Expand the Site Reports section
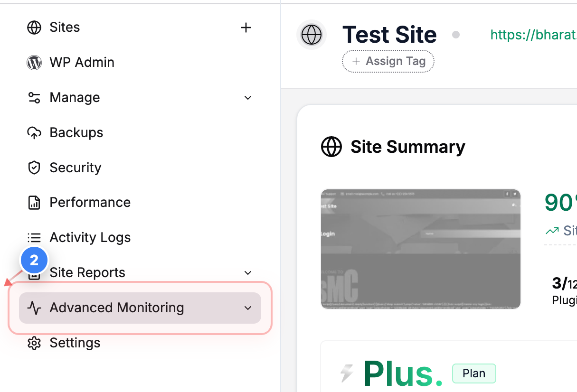This screenshot has height=392, width=577. coord(247,272)
